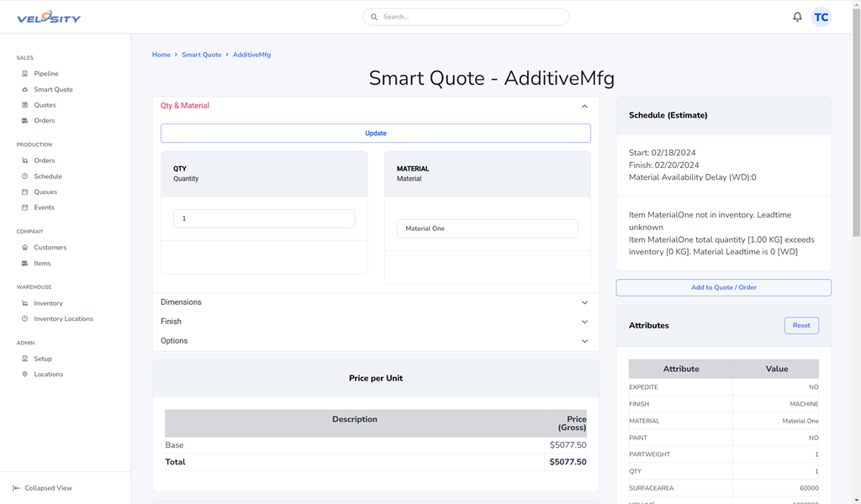The image size is (861, 504).
Task: Collapse the Qty & Material section
Action: point(584,107)
